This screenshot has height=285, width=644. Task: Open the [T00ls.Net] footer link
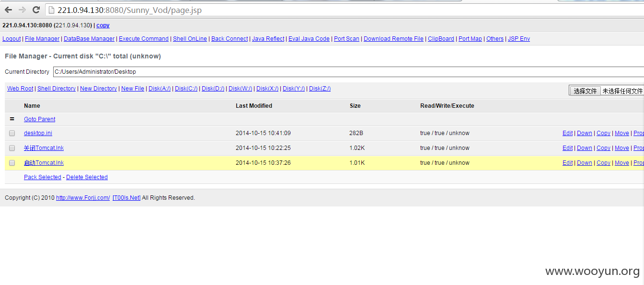[126, 198]
